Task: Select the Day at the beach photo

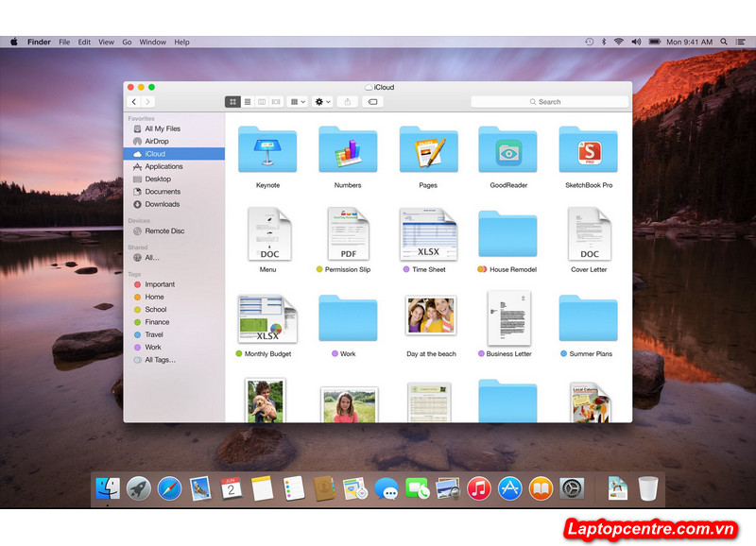Action: (431, 316)
